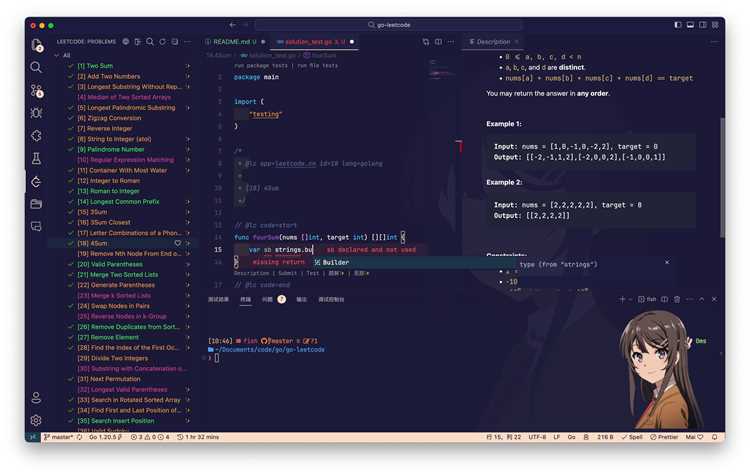Toggle the secondary sidebar layout icon

703,25
